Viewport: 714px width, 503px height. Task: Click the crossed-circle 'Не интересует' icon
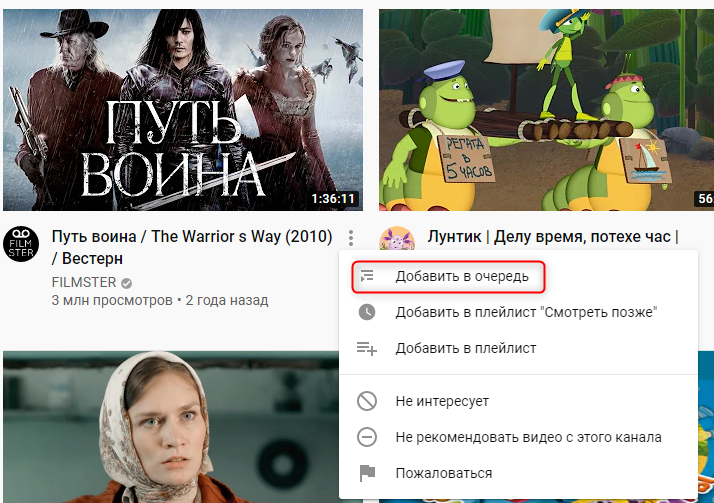[367, 401]
